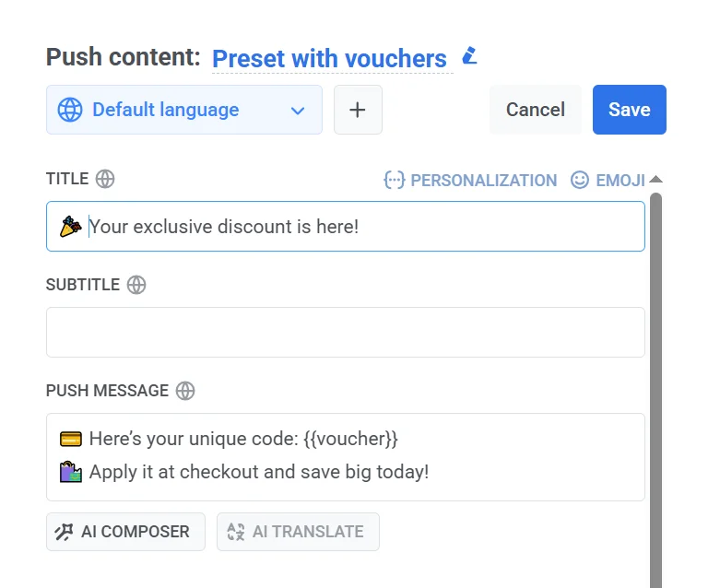720x588 pixels.
Task: Click the globe icon next to PUSH MESSAGE
Action: point(185,391)
